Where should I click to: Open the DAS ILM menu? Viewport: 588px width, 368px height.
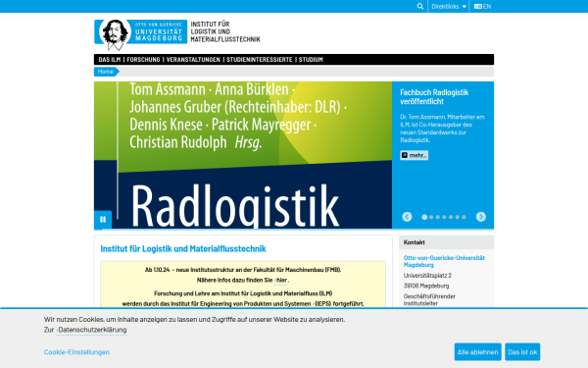(x=110, y=59)
